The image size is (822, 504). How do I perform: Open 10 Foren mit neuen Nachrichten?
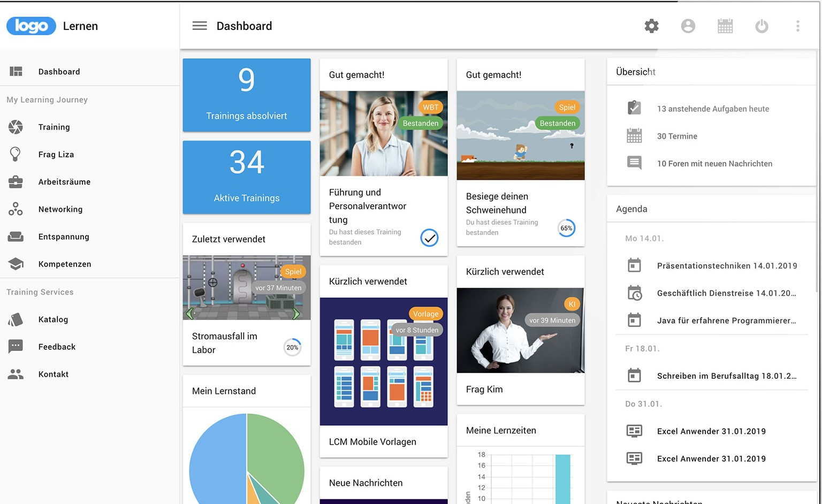pos(714,163)
